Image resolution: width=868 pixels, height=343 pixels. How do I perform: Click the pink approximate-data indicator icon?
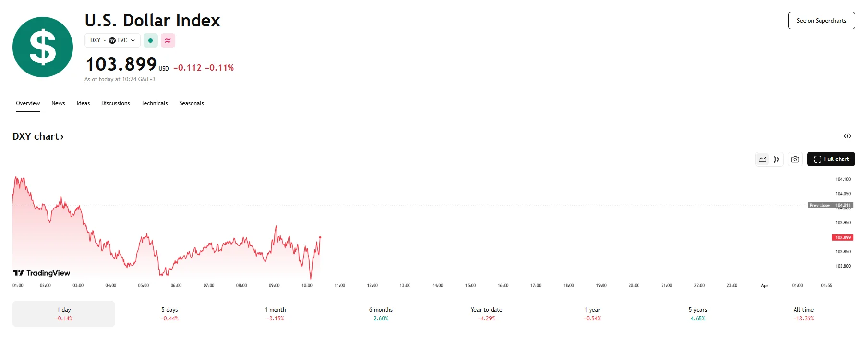[168, 40]
